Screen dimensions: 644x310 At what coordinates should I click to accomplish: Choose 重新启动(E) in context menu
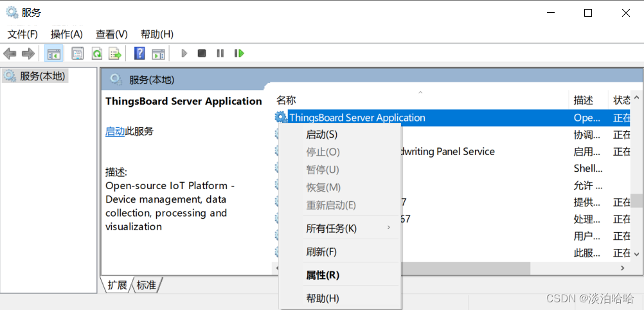(339, 205)
